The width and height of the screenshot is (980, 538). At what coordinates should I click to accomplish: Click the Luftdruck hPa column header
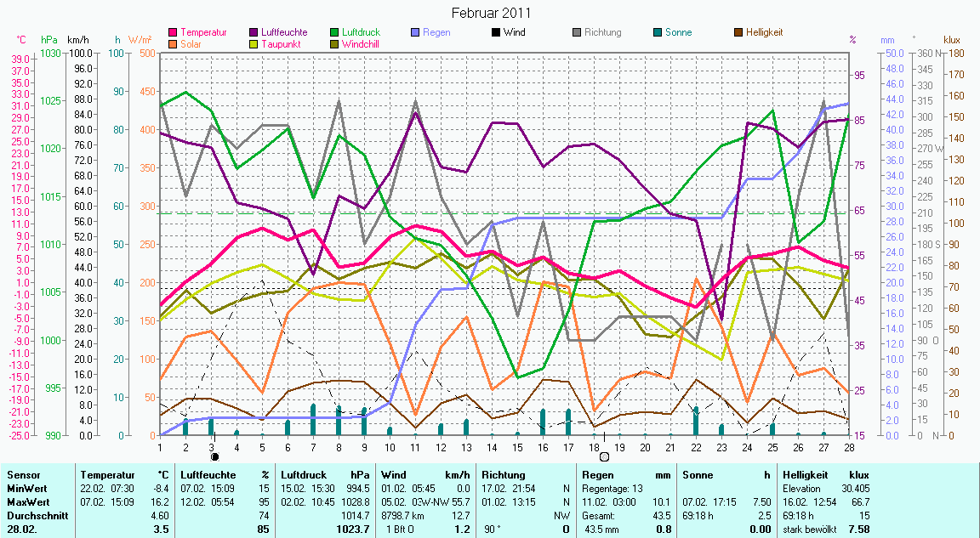coord(325,475)
